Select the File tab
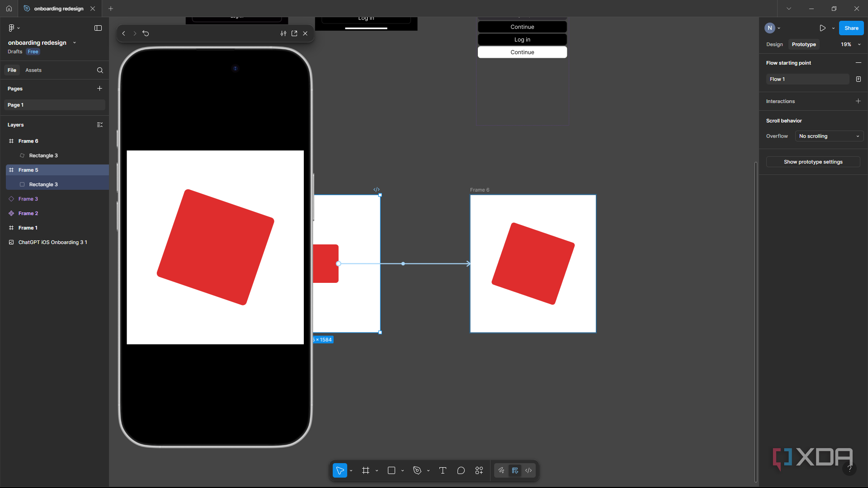The image size is (868, 488). pyautogui.click(x=12, y=70)
